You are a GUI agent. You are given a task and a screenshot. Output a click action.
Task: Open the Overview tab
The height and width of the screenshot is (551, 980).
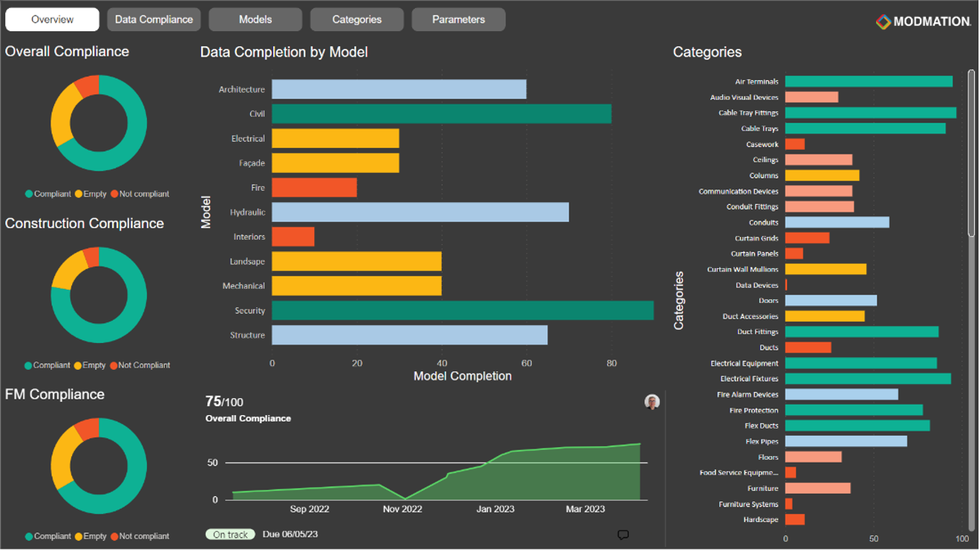[x=52, y=19]
